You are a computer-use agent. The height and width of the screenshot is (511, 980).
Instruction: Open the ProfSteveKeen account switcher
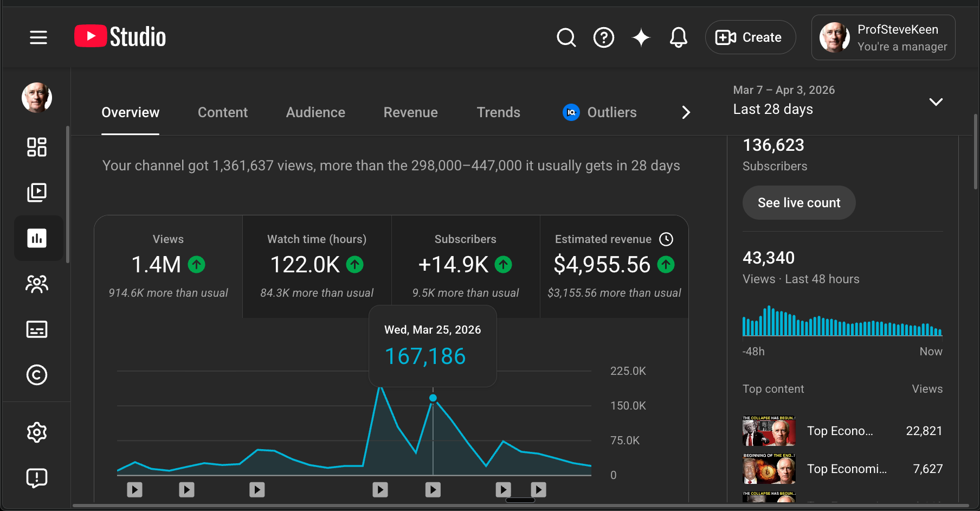point(884,37)
